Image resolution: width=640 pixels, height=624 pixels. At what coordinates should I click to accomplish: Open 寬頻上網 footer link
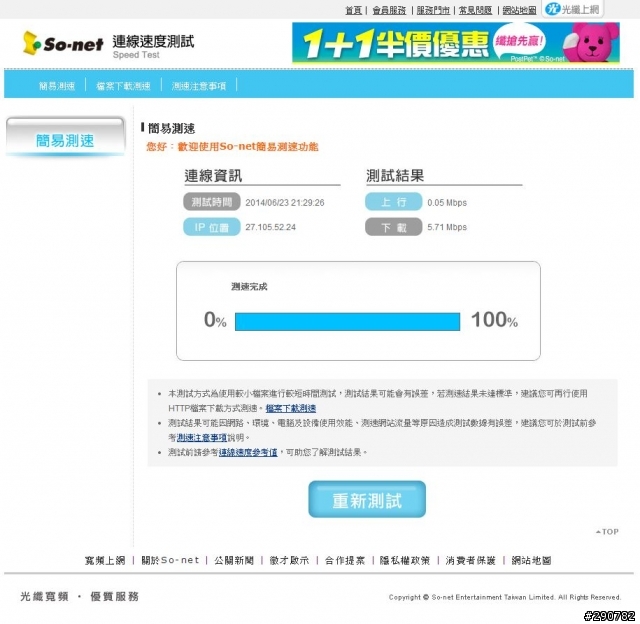(105, 560)
